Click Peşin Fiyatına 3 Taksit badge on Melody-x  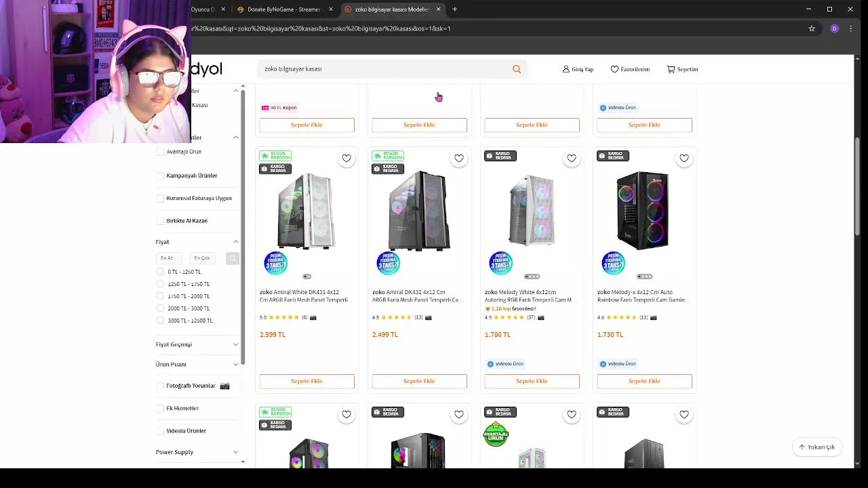[613, 263]
